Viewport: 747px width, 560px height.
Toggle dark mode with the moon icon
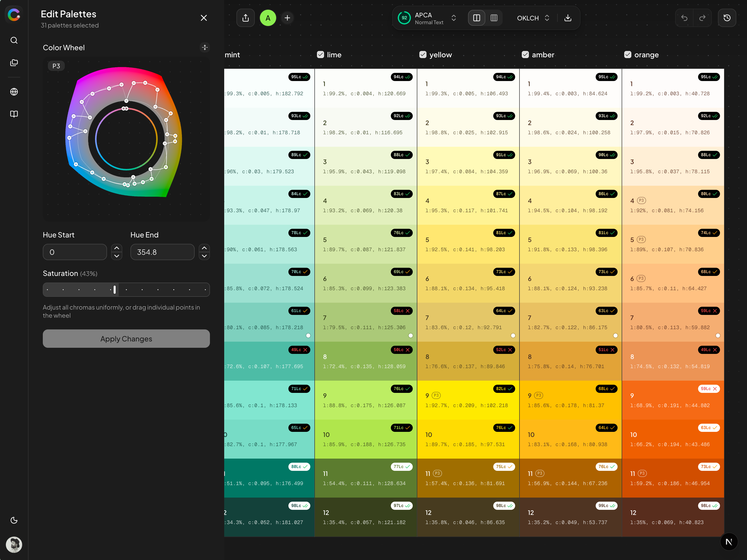click(14, 520)
